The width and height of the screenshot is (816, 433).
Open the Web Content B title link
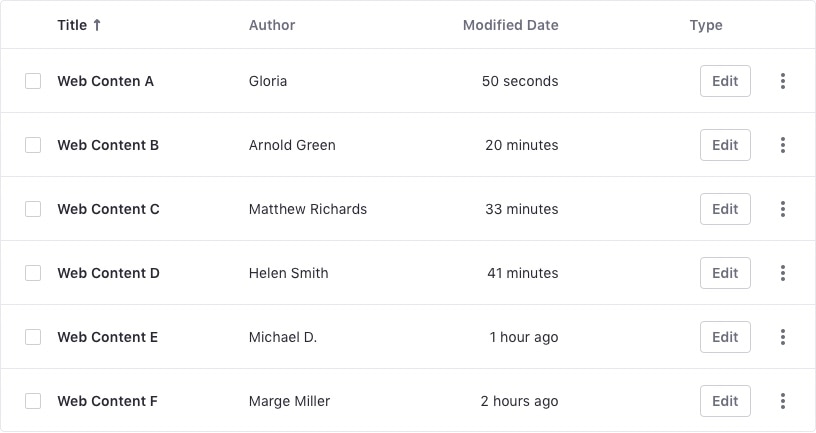[108, 145]
